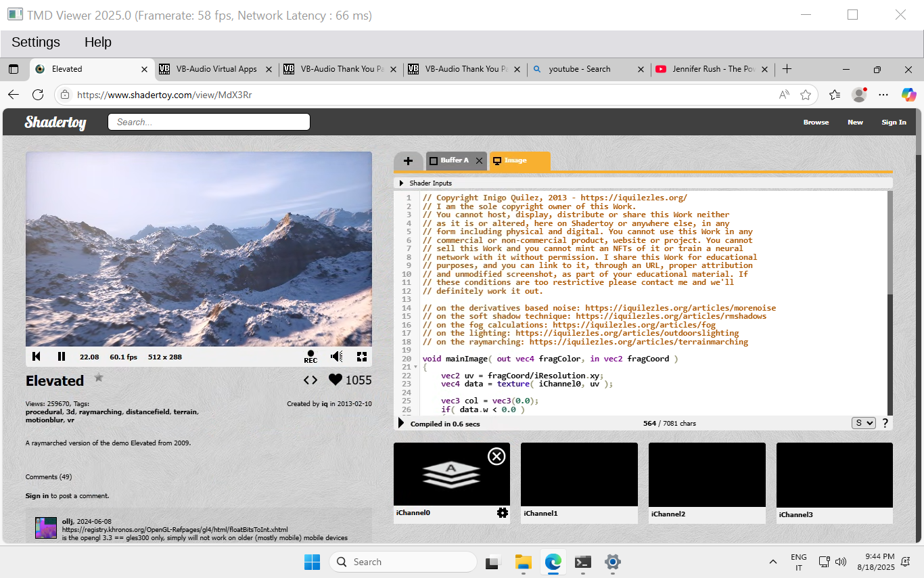Rewind shader to start

click(37, 357)
